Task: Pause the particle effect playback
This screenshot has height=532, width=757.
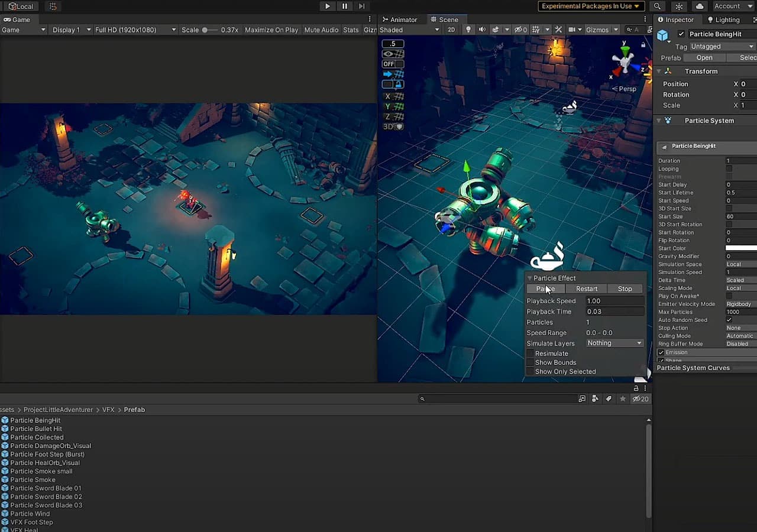Action: tap(545, 288)
